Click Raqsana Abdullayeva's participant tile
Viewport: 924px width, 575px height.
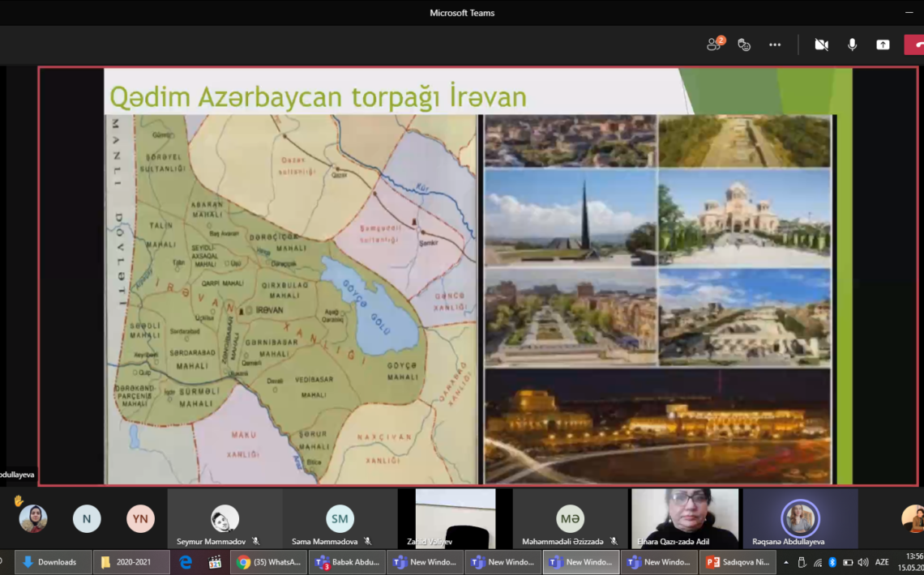click(800, 519)
